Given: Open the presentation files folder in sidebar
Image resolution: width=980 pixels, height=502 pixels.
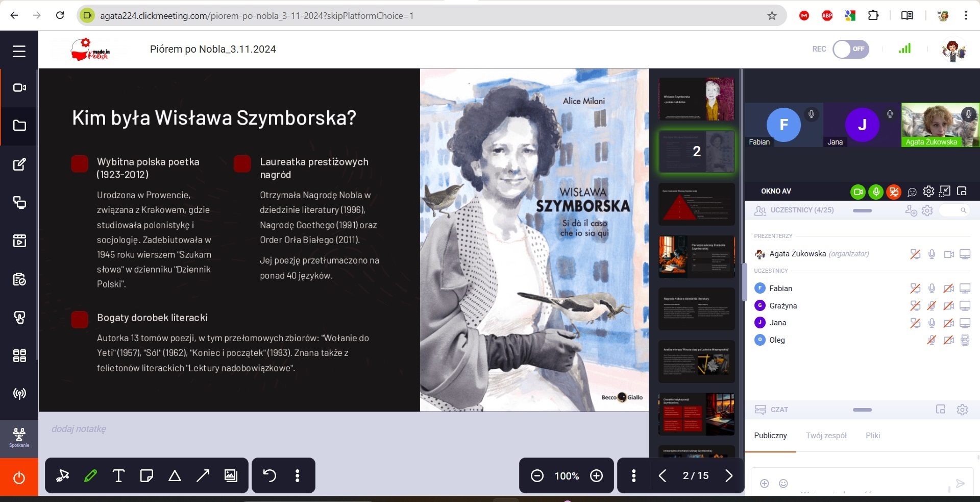Looking at the screenshot, I should [x=19, y=126].
